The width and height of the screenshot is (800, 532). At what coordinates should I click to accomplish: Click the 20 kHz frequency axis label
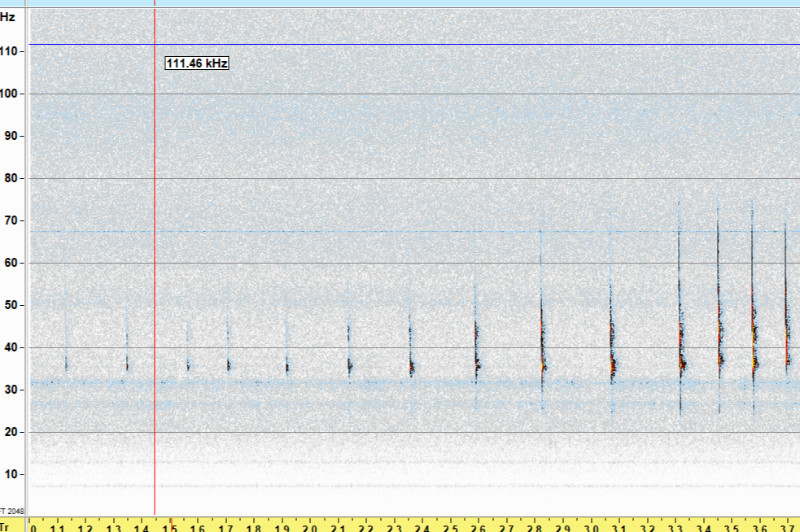pyautogui.click(x=13, y=432)
